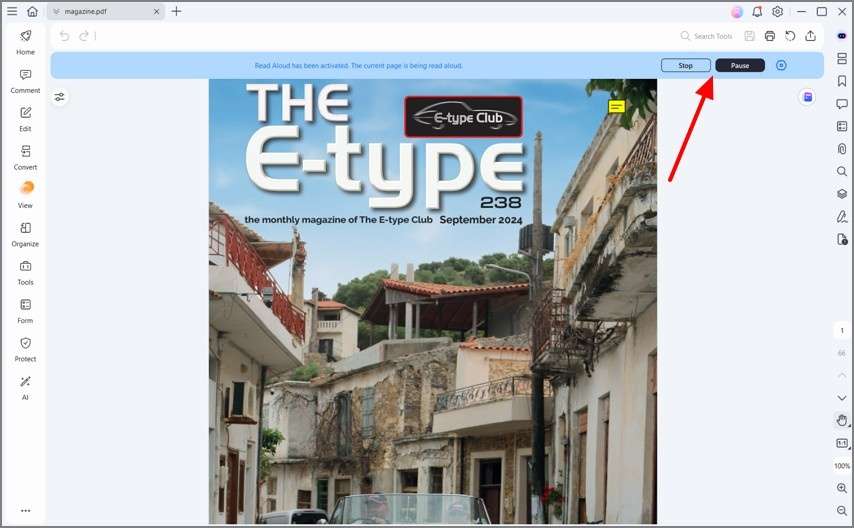Viewport: 854px width, 528px height.
Task: Select the Hand tool
Action: coord(842,420)
